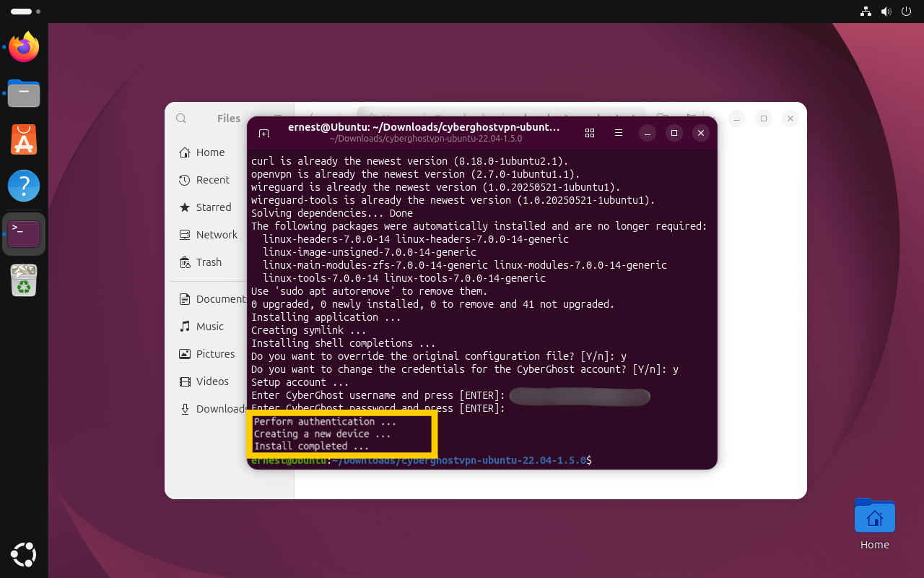
Task: Click the line "Perform authentication ..."
Action: click(x=325, y=421)
